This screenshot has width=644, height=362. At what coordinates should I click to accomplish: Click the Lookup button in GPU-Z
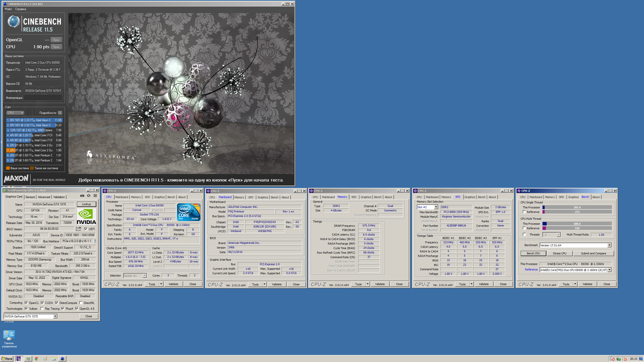(86, 204)
